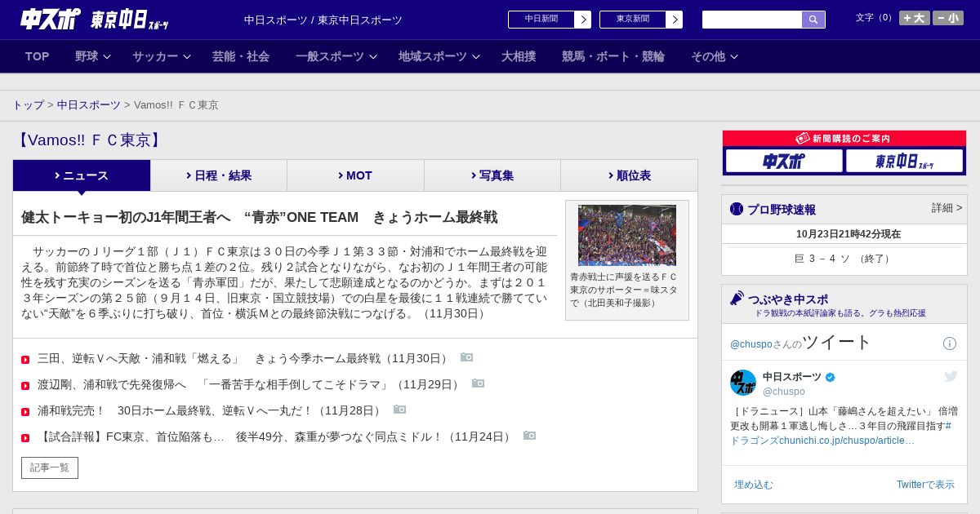Open 東京中日スポーツ subscription banner button
Screen dimensions: 980x514
904,161
